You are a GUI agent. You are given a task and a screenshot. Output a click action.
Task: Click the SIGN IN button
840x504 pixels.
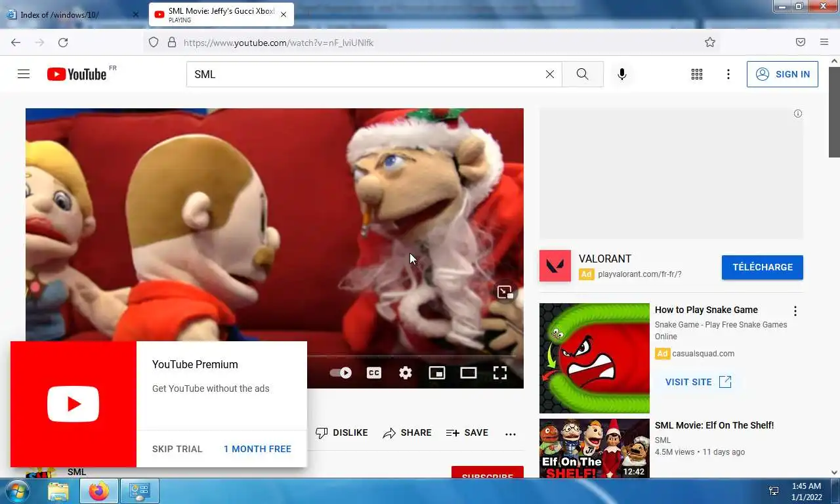(782, 74)
